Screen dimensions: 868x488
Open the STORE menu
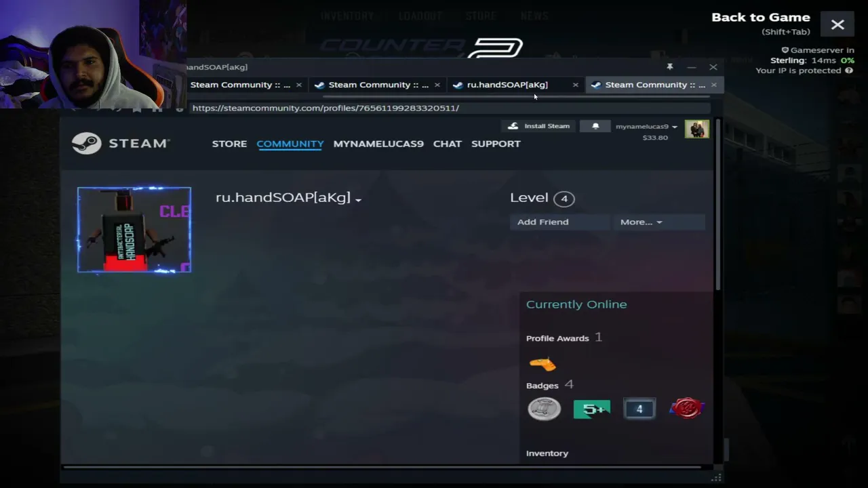click(x=229, y=144)
